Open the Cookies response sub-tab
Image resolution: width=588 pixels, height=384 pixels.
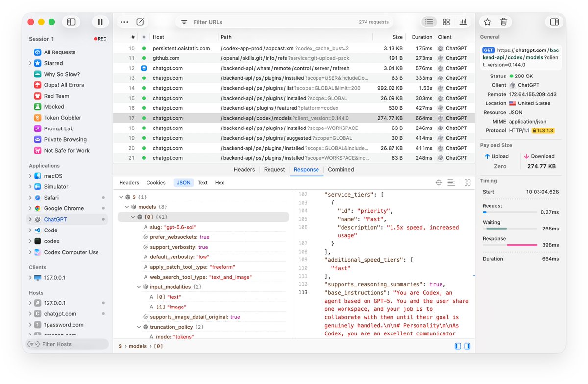(x=156, y=183)
